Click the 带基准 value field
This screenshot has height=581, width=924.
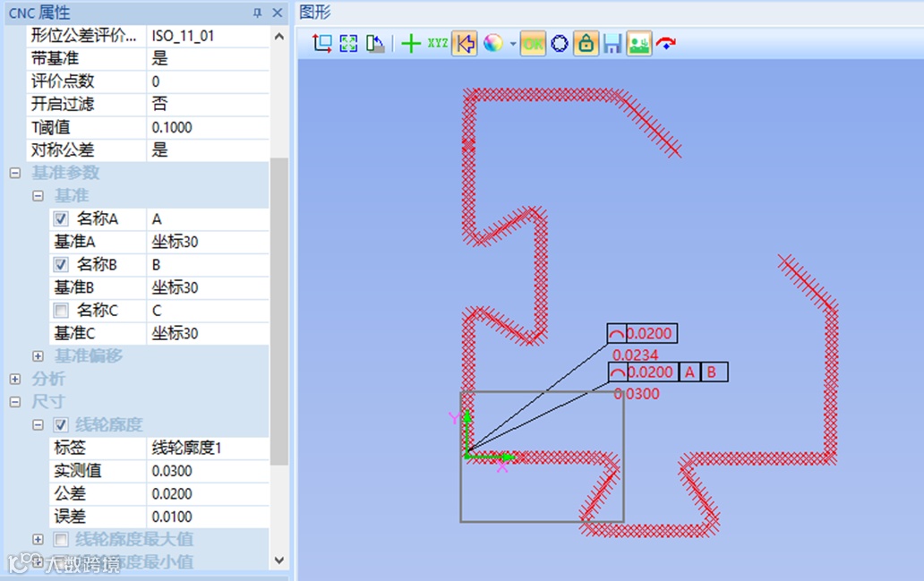pyautogui.click(x=208, y=58)
